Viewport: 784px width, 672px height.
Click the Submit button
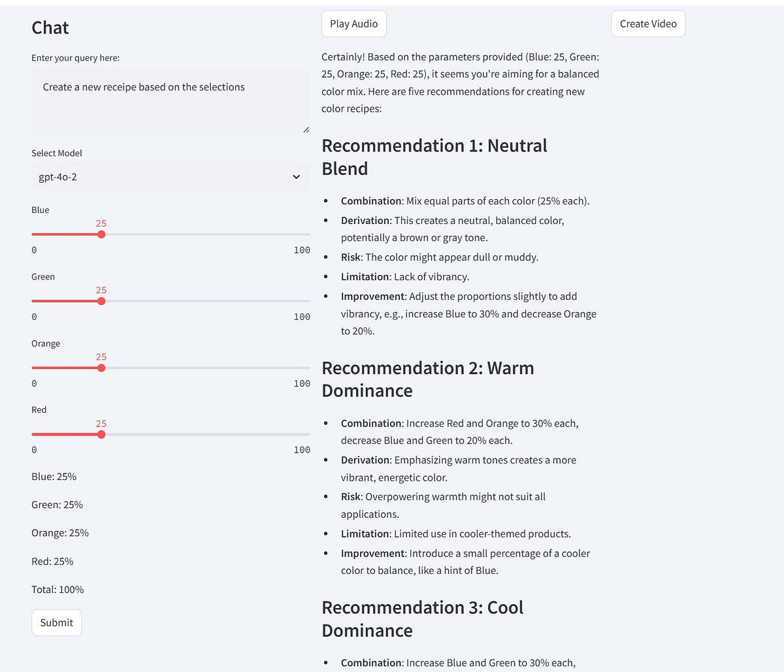pos(56,622)
